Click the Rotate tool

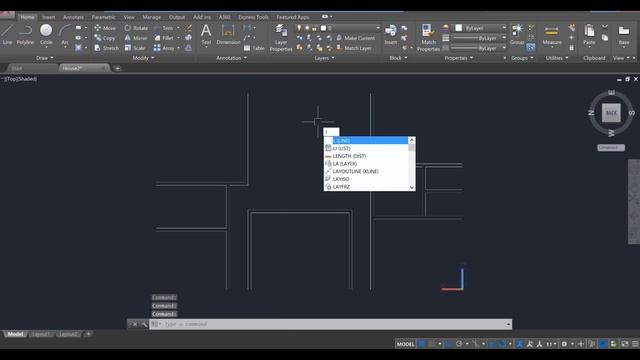tap(136, 28)
